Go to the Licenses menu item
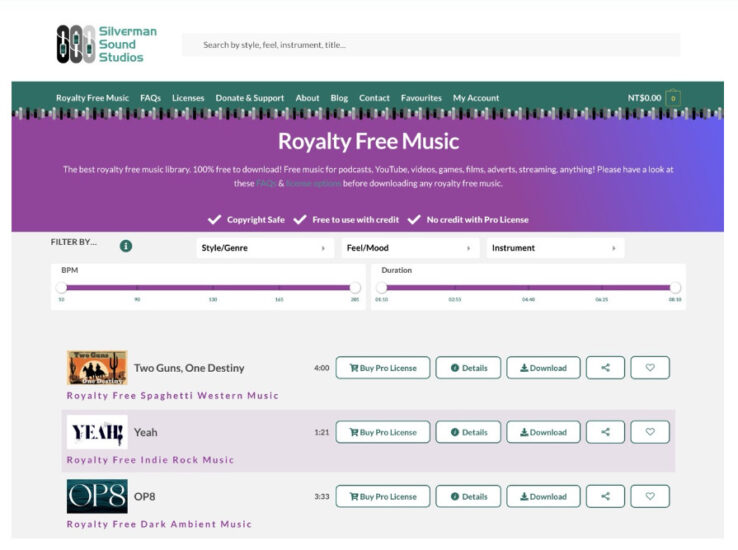 click(x=188, y=98)
